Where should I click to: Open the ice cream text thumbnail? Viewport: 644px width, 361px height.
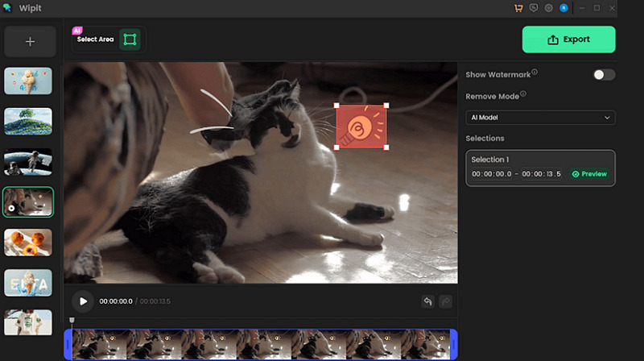point(28,283)
